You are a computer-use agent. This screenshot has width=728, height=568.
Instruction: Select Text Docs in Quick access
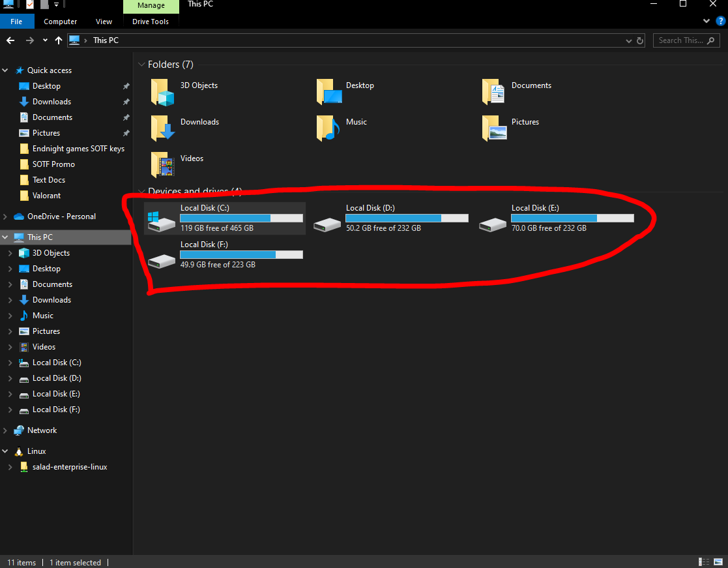tap(49, 180)
